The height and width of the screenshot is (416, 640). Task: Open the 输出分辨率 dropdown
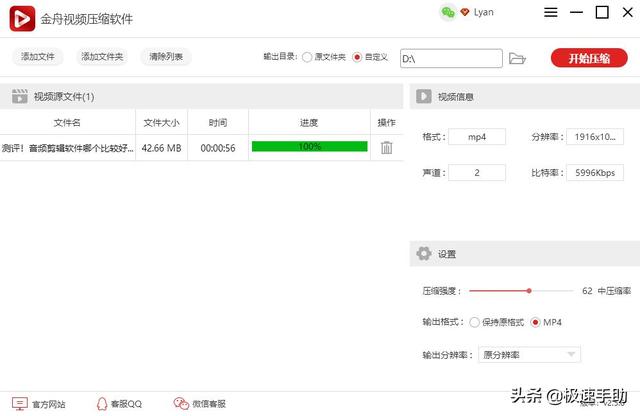pyautogui.click(x=529, y=355)
